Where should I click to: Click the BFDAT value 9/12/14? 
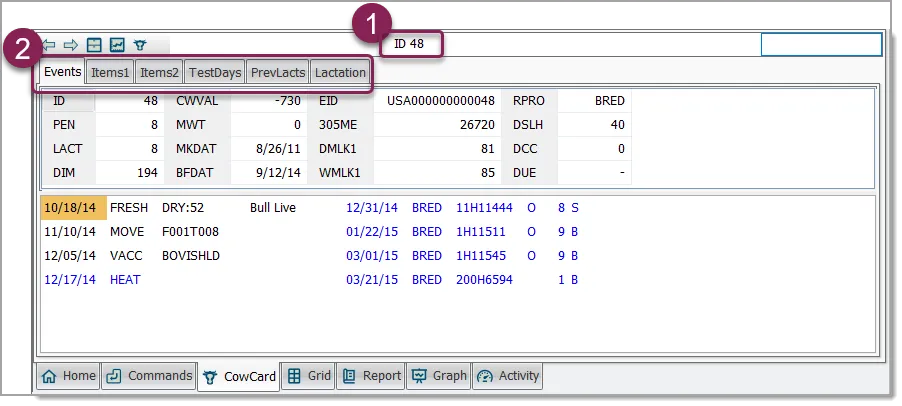278,173
